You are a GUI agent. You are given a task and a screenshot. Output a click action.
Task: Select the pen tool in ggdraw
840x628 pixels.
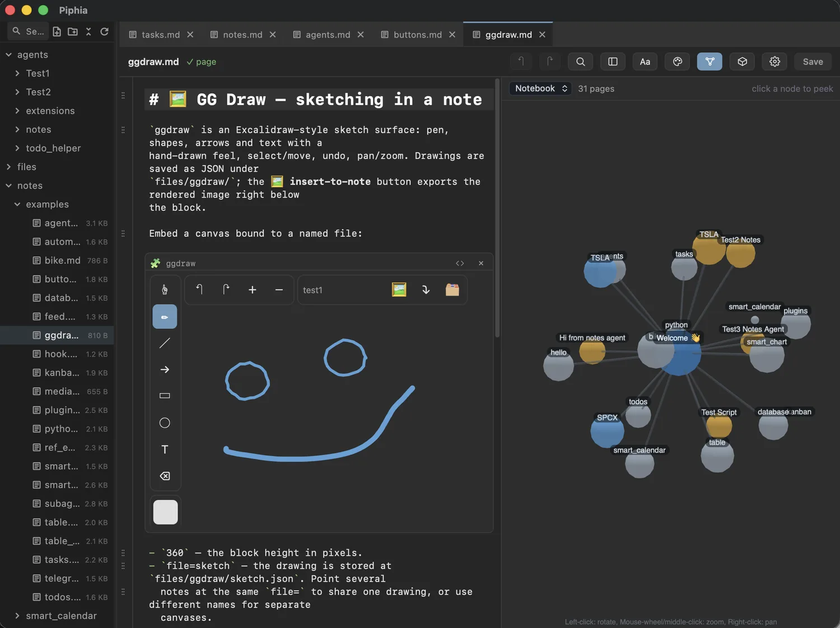click(x=165, y=317)
